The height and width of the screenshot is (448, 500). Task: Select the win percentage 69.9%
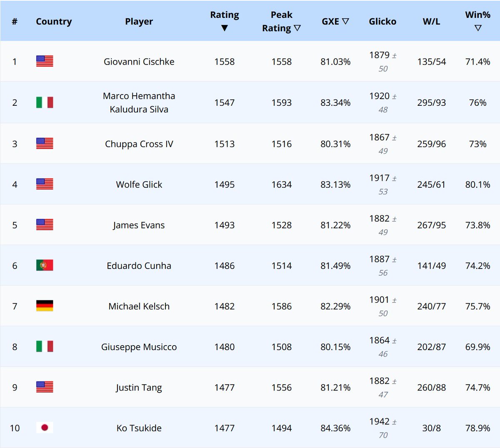(478, 347)
